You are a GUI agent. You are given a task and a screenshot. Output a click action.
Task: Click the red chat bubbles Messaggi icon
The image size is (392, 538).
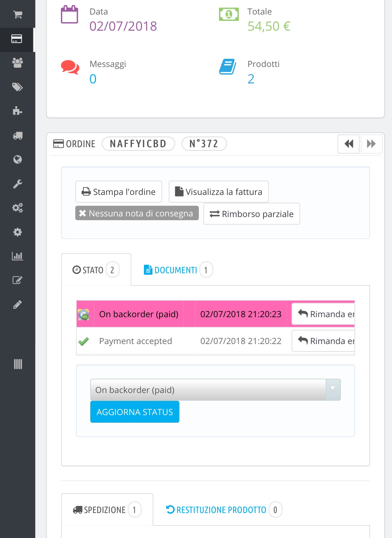pos(70,67)
